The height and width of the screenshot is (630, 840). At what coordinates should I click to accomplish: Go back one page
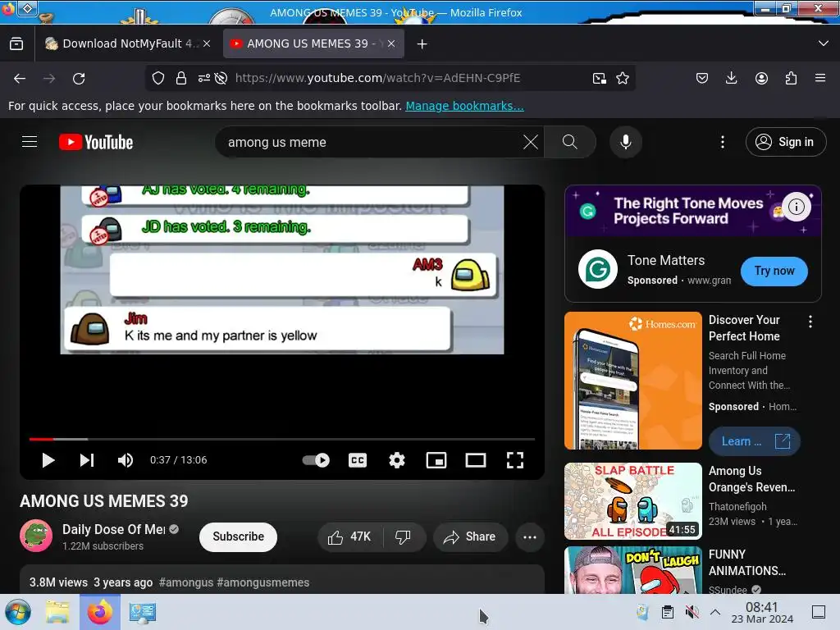[20, 78]
